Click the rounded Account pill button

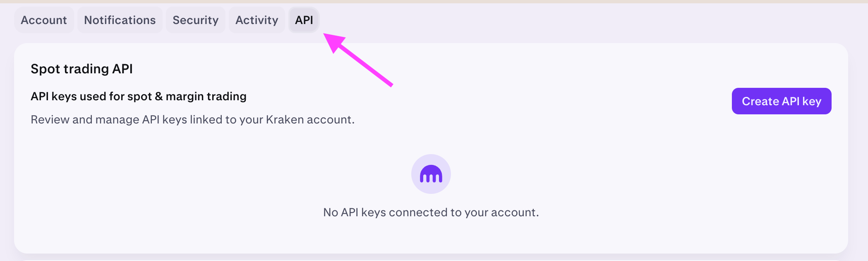(44, 19)
